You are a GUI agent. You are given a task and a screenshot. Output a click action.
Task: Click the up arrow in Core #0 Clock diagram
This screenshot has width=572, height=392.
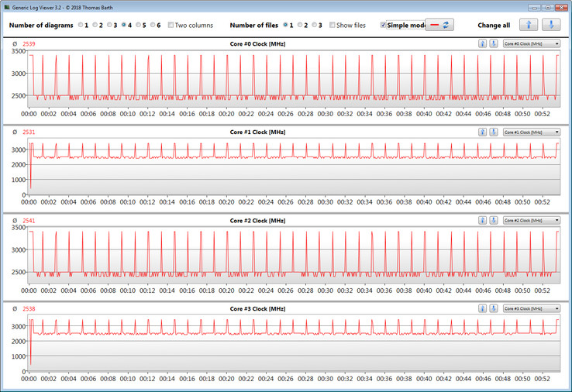point(482,43)
